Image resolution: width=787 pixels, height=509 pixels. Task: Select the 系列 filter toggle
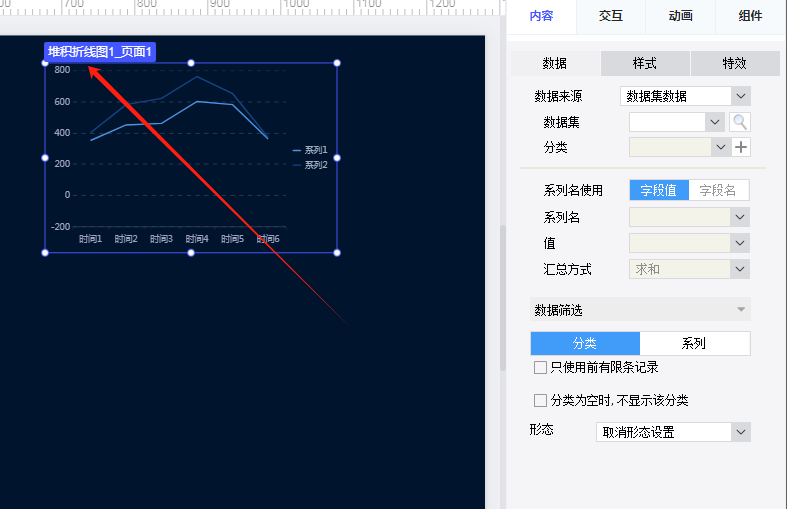point(695,343)
